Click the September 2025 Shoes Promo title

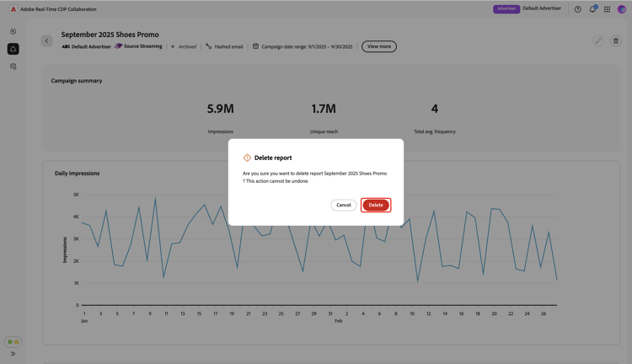tap(110, 35)
